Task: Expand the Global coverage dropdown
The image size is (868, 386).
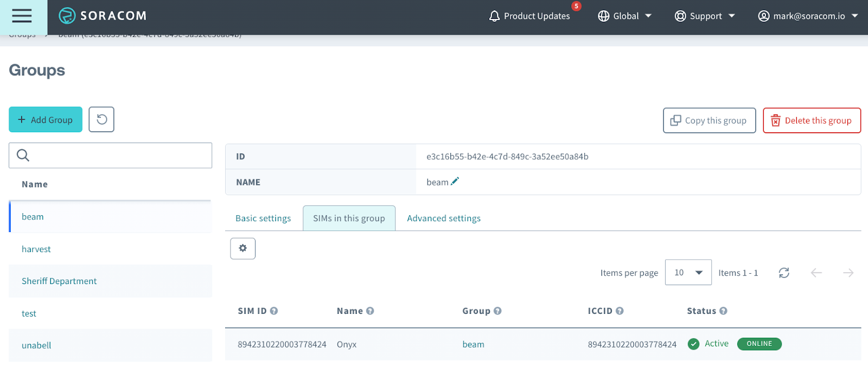Action: (x=624, y=16)
